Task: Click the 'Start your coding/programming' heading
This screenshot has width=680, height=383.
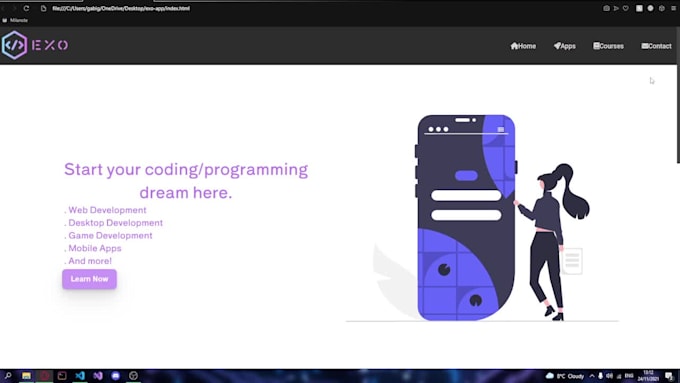Action: tap(186, 180)
